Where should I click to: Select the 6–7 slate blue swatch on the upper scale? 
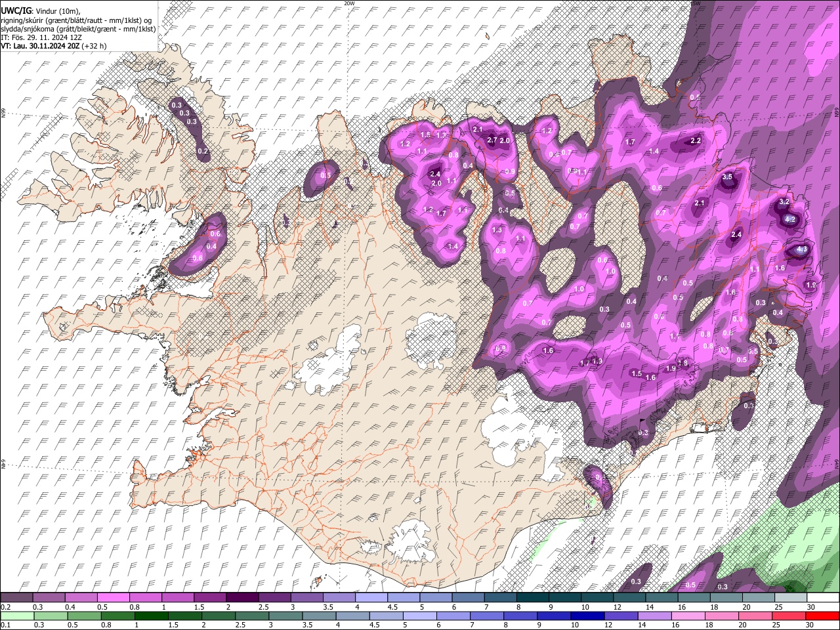click(468, 598)
